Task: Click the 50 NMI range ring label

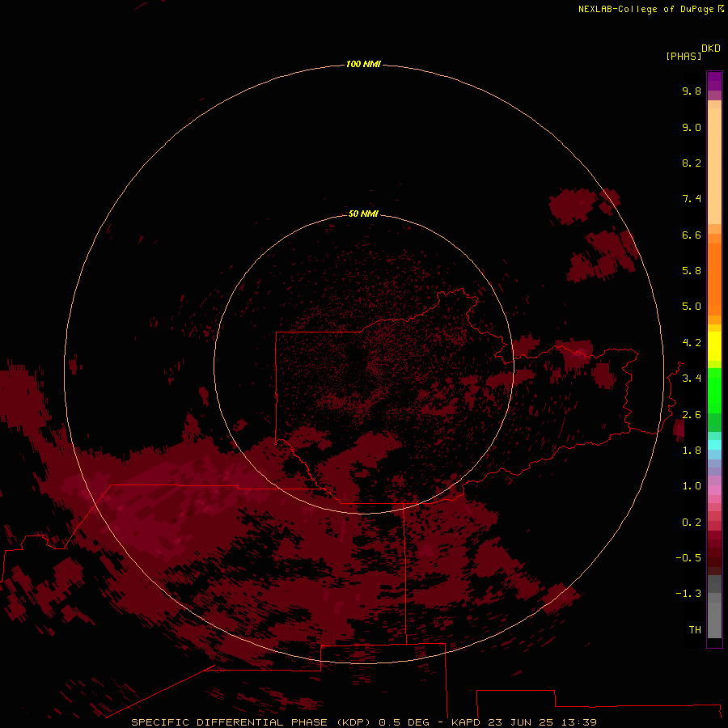Action: (x=363, y=214)
